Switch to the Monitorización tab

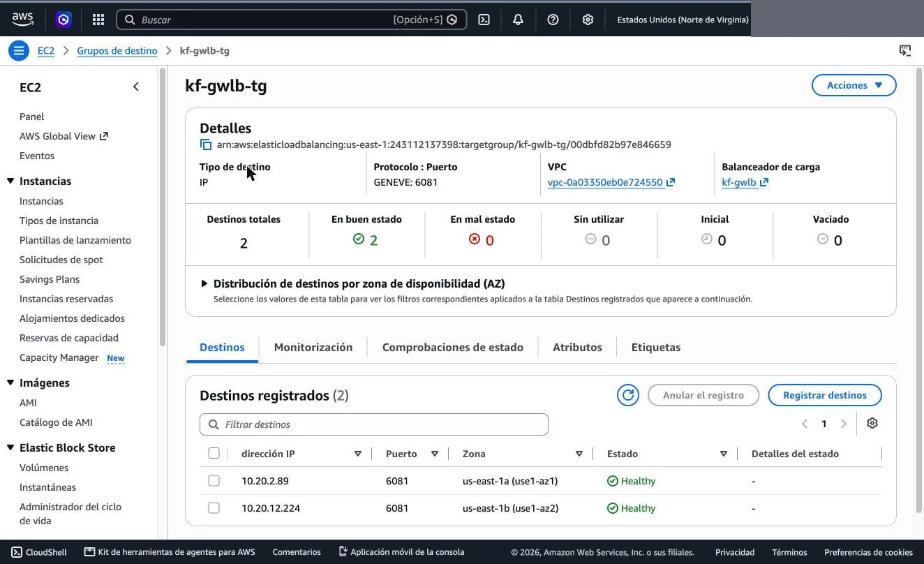click(313, 347)
